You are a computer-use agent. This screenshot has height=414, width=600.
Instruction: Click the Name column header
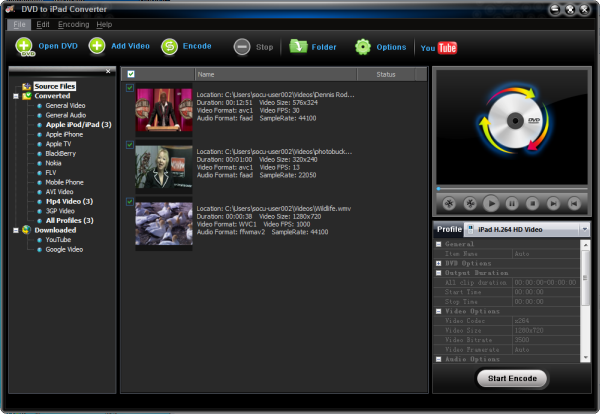276,74
